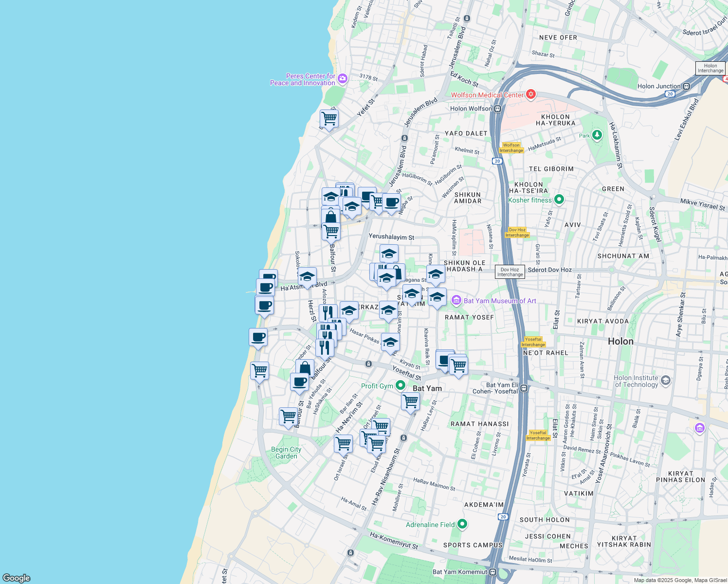Select the Holon Interchange label box
The height and width of the screenshot is (584, 728).
coord(710,68)
